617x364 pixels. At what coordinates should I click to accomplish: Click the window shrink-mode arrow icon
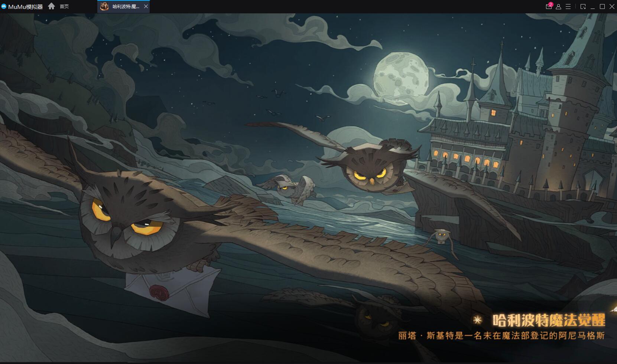click(583, 7)
